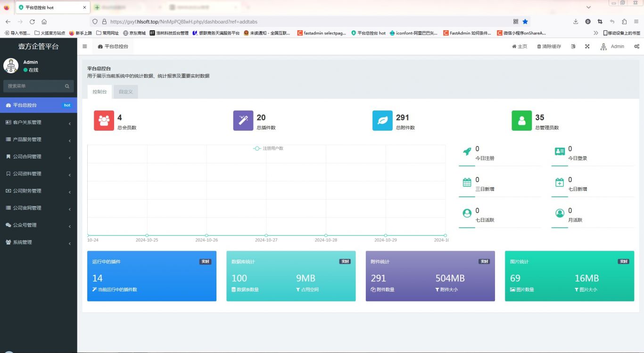Open the browser extensions puzzle icon
The width and height of the screenshot is (644, 353).
[x=624, y=22]
